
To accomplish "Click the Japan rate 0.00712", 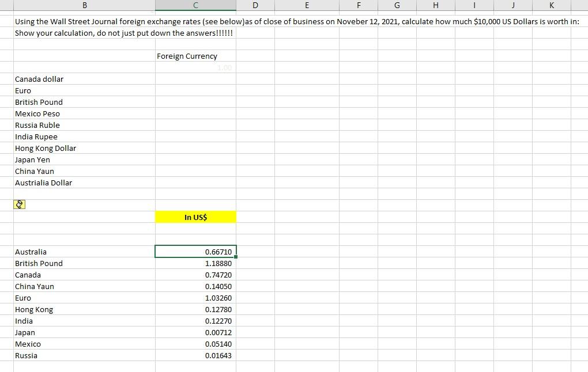I will (195, 333).
